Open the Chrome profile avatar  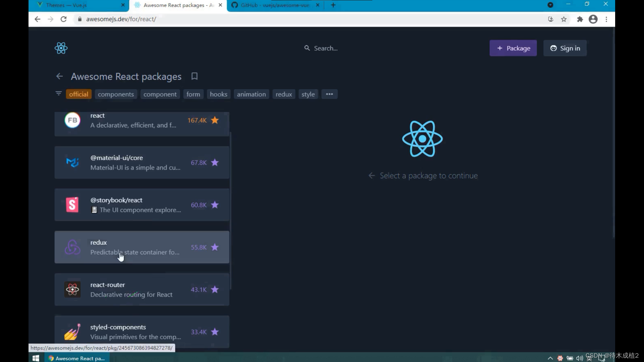(593, 19)
